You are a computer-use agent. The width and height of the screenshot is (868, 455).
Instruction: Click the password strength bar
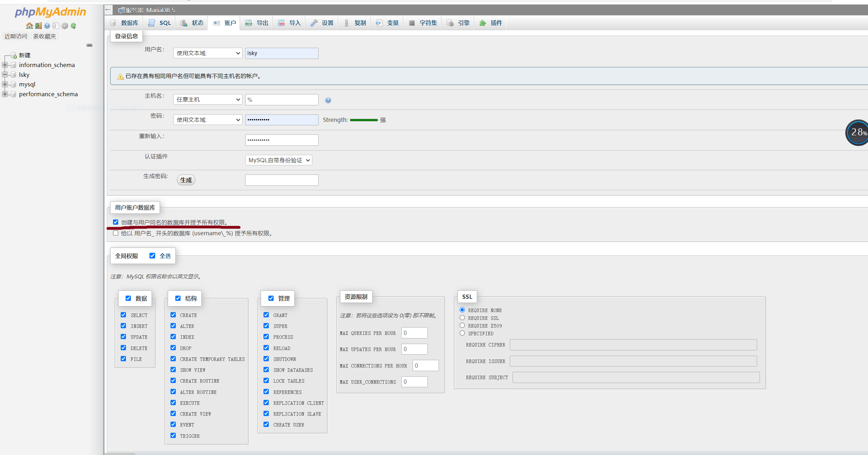[363, 120]
